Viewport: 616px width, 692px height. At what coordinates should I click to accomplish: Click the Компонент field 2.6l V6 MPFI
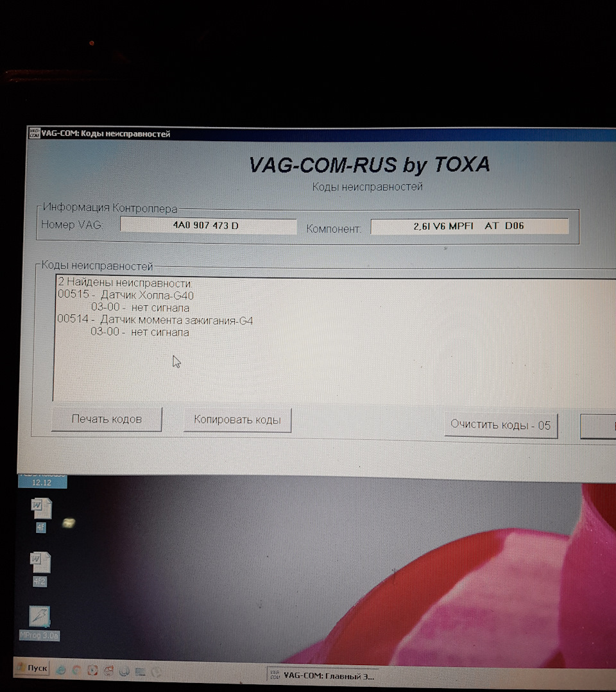pyautogui.click(x=470, y=226)
